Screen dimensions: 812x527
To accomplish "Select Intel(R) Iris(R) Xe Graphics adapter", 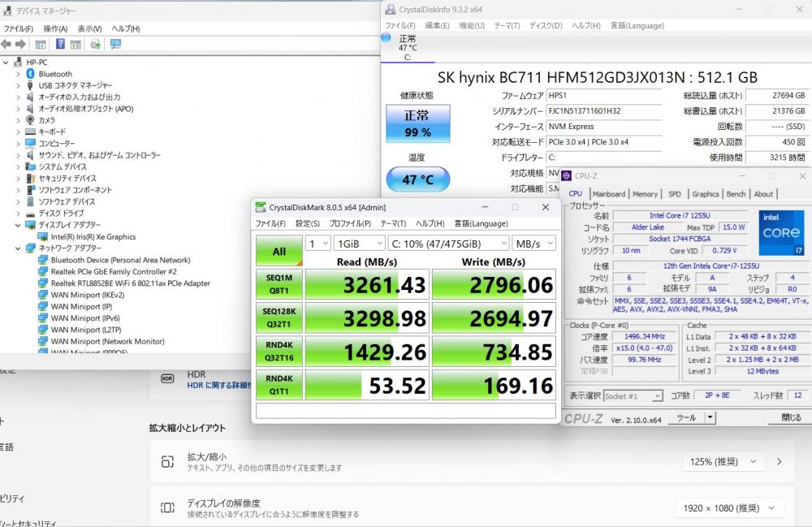I will pyautogui.click(x=93, y=236).
